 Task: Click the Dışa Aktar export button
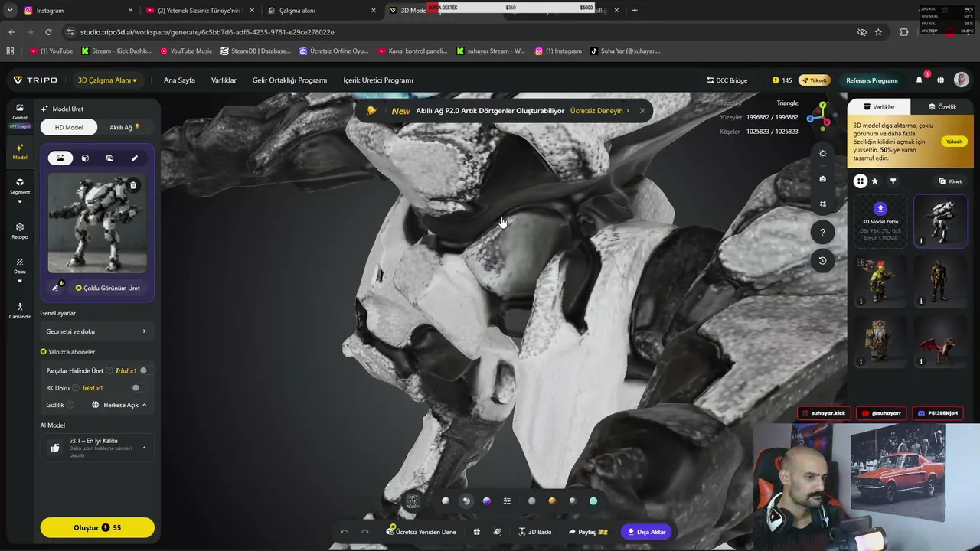(646, 532)
